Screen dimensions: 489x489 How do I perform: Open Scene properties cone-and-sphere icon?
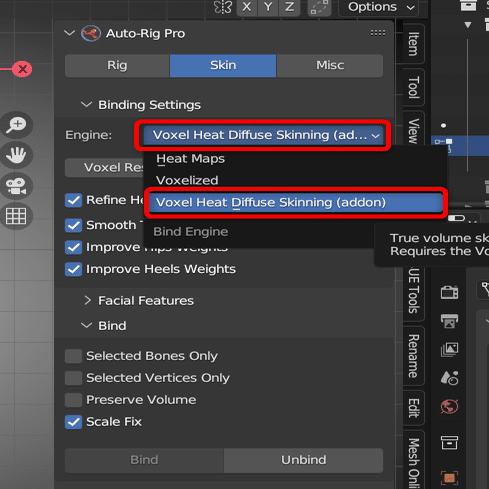(449, 378)
